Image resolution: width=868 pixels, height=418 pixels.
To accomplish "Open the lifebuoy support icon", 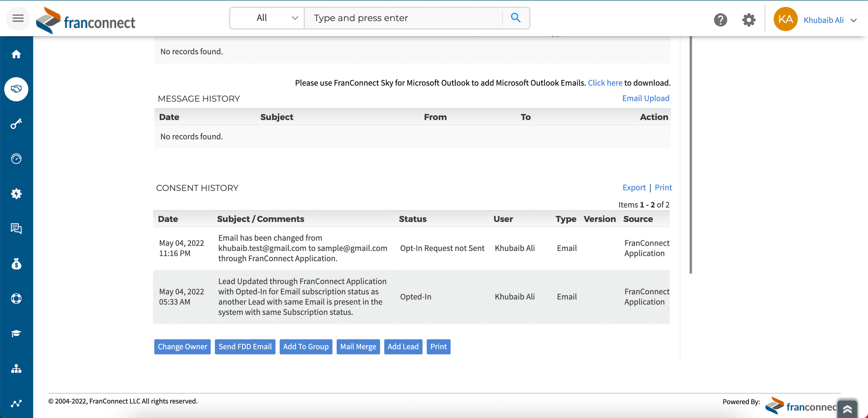I will click(16, 299).
